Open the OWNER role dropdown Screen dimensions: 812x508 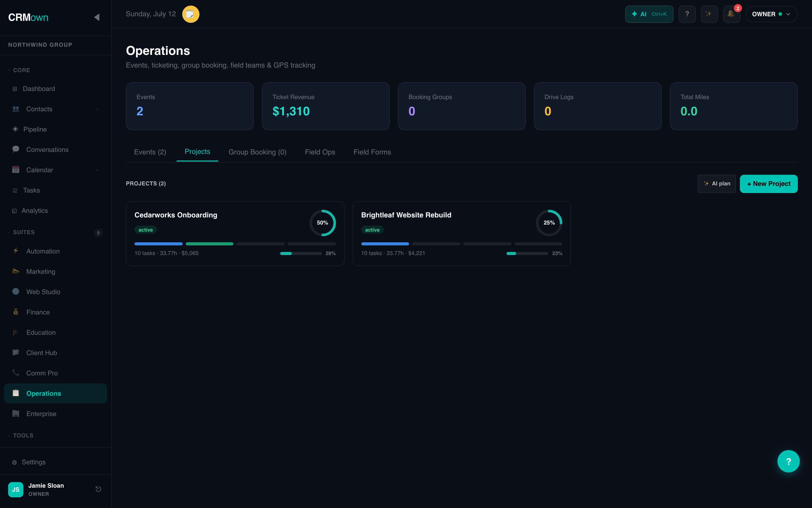coord(771,14)
